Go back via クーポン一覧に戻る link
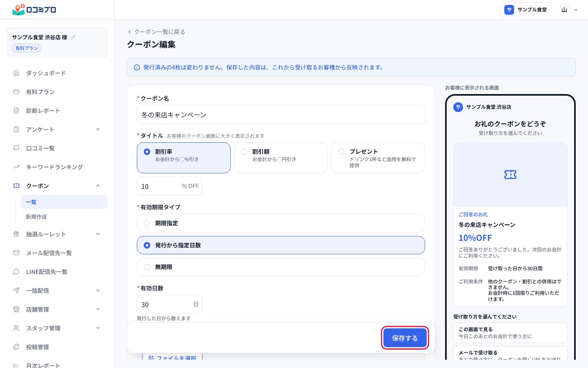 pyautogui.click(x=156, y=32)
